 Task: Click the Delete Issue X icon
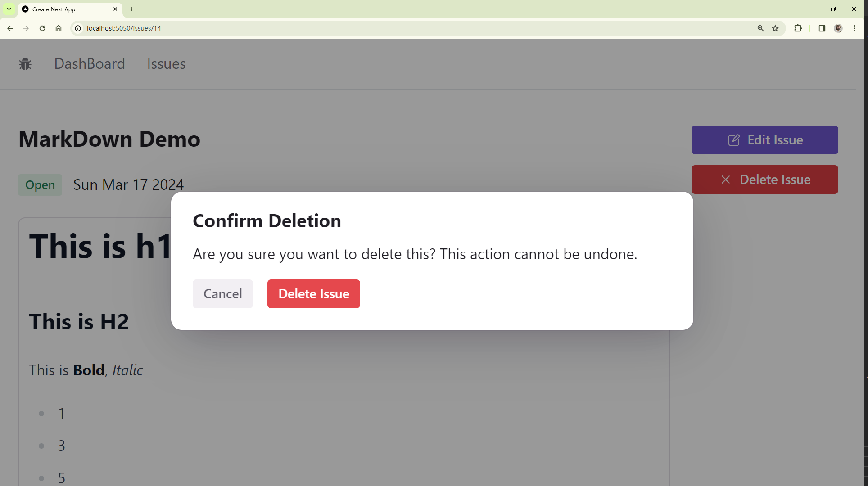point(726,179)
